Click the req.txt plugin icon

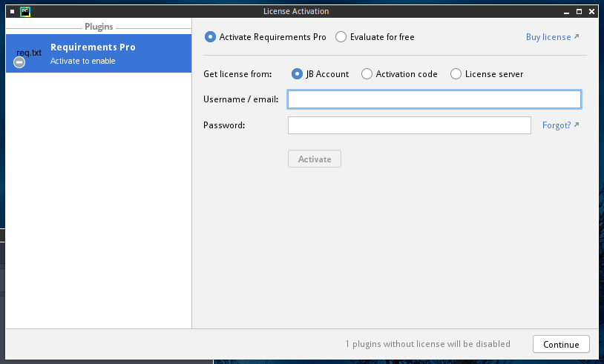click(x=29, y=53)
